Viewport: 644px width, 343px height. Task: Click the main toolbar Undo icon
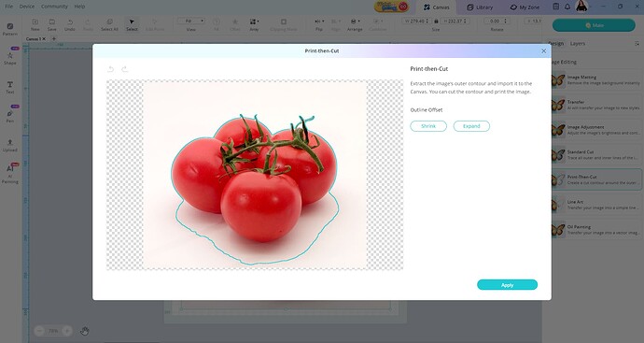(x=70, y=24)
